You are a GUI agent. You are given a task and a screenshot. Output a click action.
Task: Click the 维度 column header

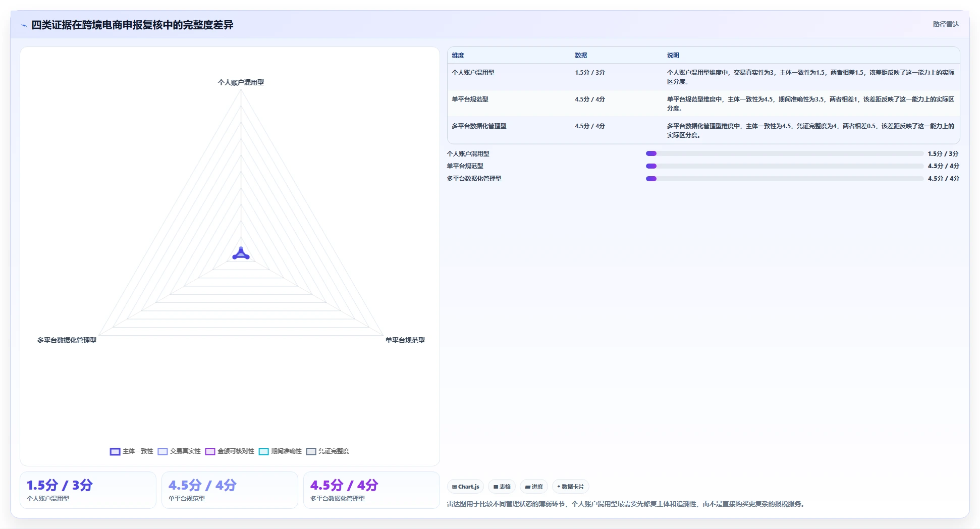458,56
